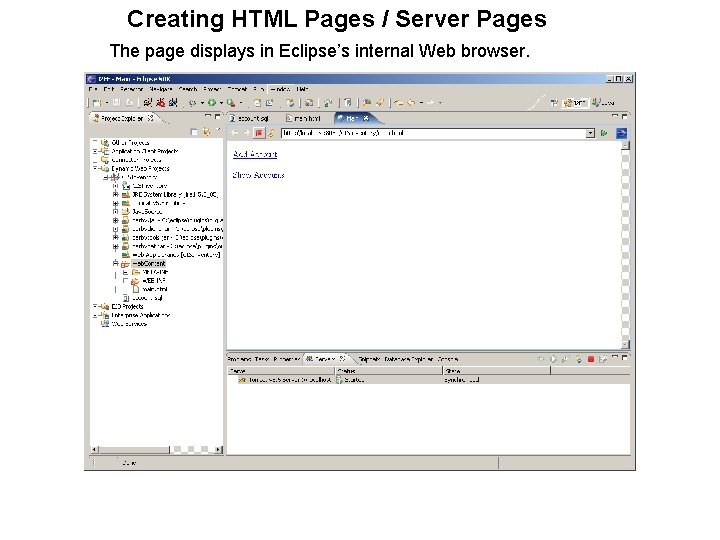
Task: Click the Add Account link in the browser
Action: [255, 154]
